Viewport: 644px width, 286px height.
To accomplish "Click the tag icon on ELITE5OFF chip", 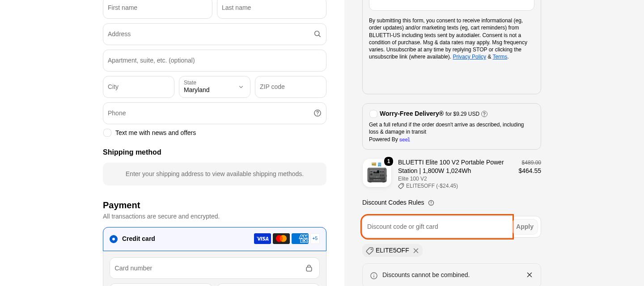I will click(370, 251).
